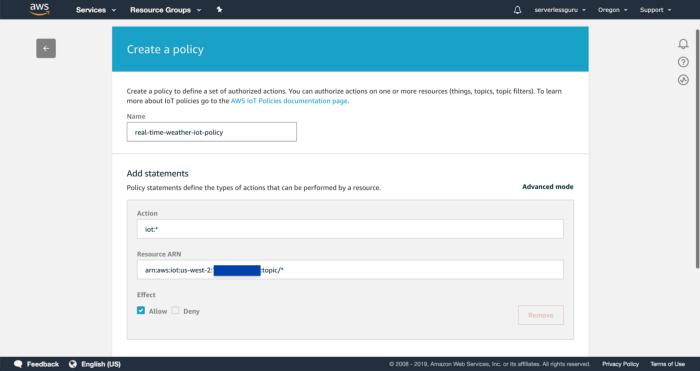Change language from English (US)
The width and height of the screenshot is (700, 371).
[x=101, y=364]
